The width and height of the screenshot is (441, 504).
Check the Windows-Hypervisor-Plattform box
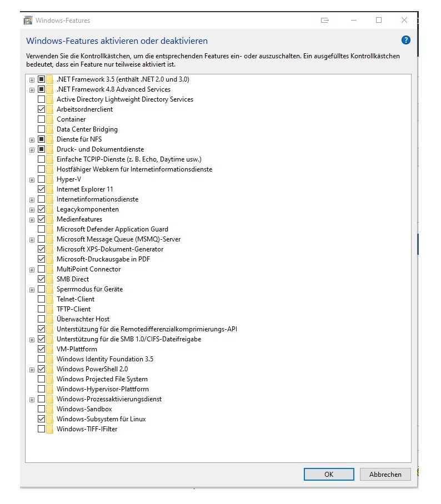click(x=41, y=389)
